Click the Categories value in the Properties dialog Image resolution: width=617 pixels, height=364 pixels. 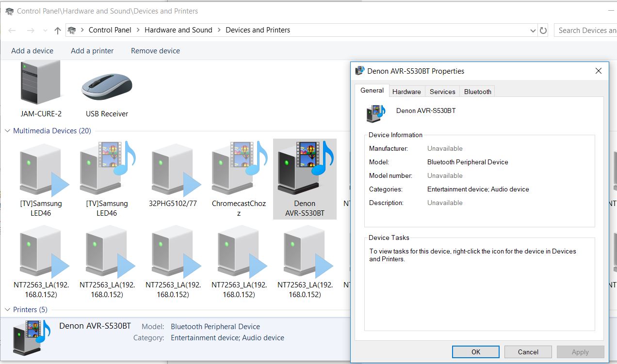pyautogui.click(x=478, y=189)
